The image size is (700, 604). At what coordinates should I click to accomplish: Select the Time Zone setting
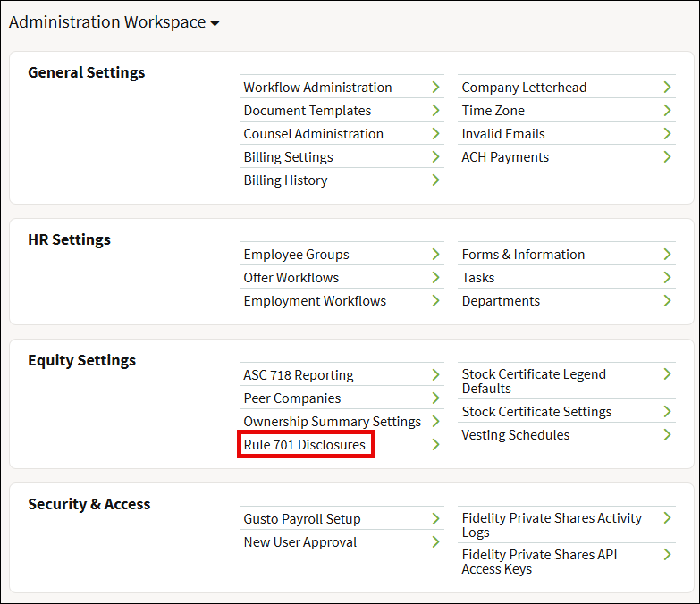click(493, 111)
